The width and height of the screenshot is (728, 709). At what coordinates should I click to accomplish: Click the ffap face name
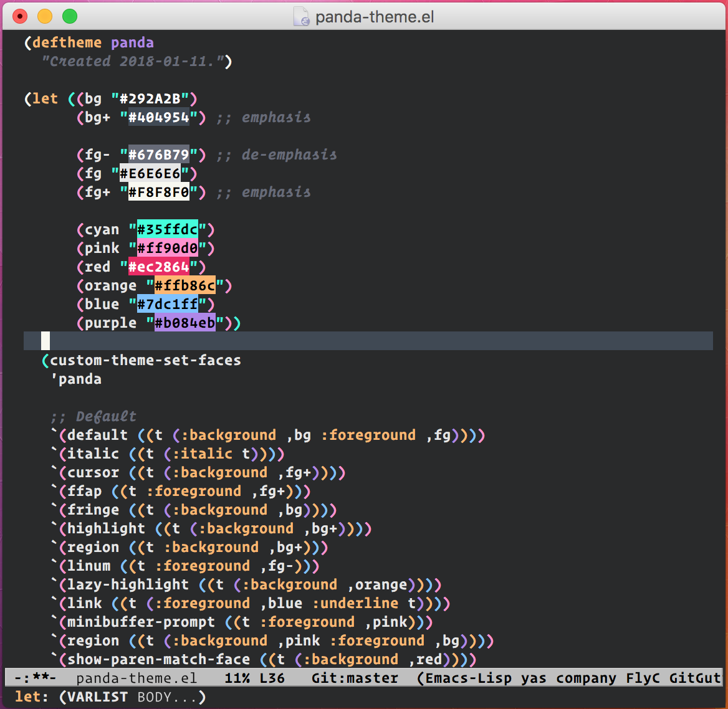click(x=85, y=491)
